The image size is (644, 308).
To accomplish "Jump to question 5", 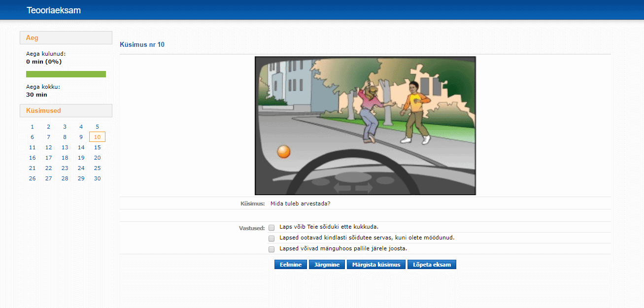I will tap(97, 127).
